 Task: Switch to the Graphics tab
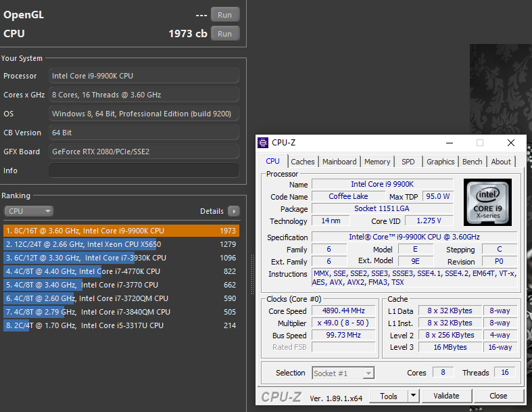[x=440, y=162]
